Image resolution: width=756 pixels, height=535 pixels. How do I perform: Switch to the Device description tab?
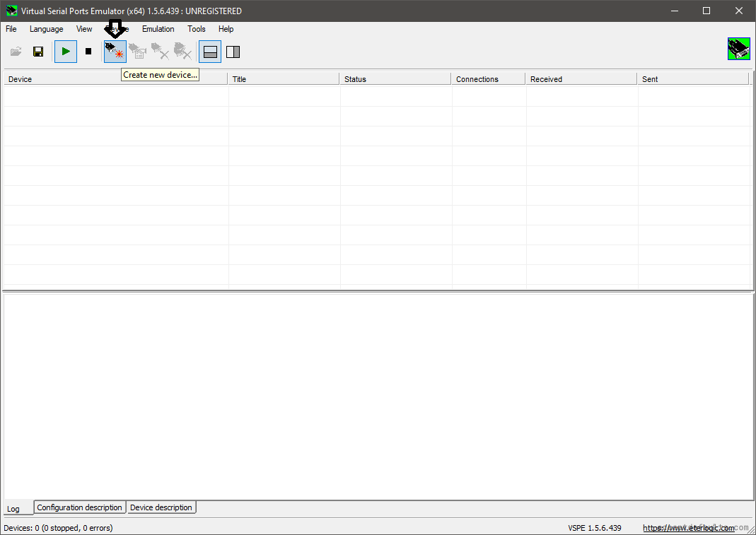coord(161,507)
